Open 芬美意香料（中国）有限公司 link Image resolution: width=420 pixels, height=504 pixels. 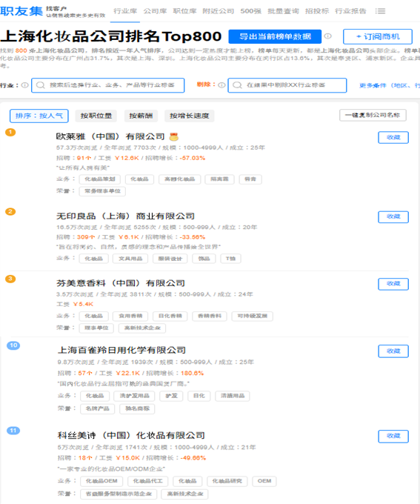pos(121,283)
